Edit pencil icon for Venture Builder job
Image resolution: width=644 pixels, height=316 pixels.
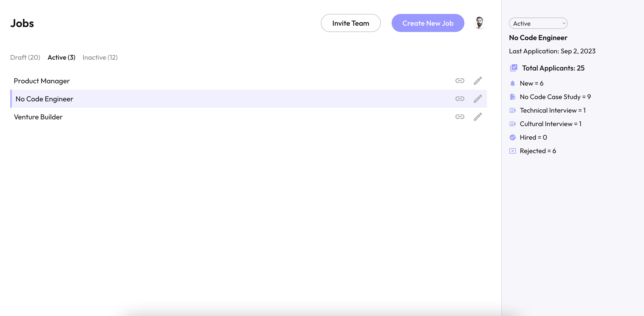point(477,117)
